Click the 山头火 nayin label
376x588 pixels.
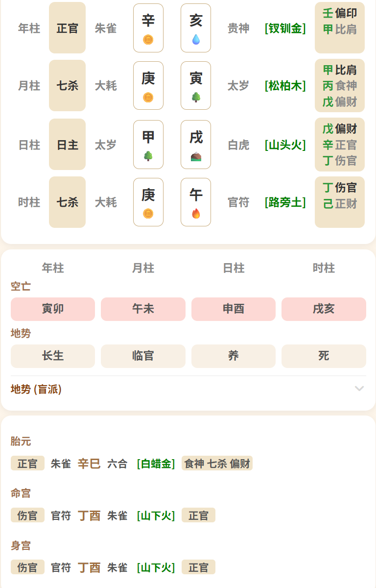click(285, 145)
